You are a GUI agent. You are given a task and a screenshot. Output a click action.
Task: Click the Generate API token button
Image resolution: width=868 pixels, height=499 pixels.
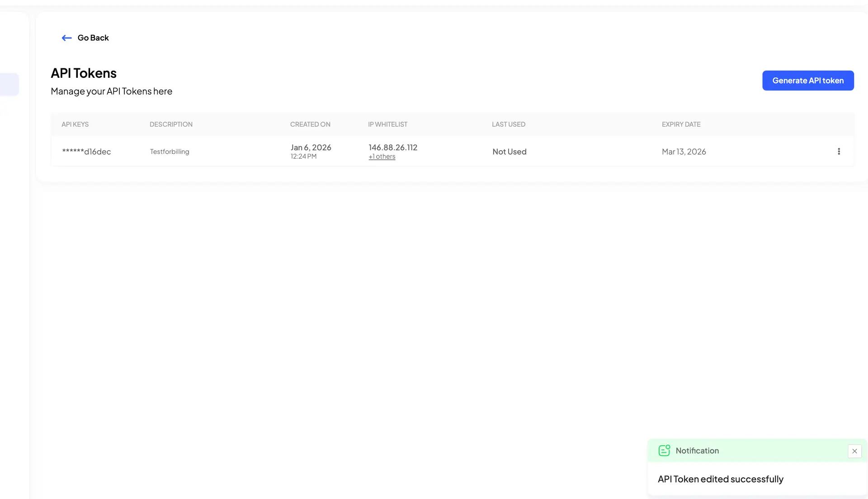808,80
